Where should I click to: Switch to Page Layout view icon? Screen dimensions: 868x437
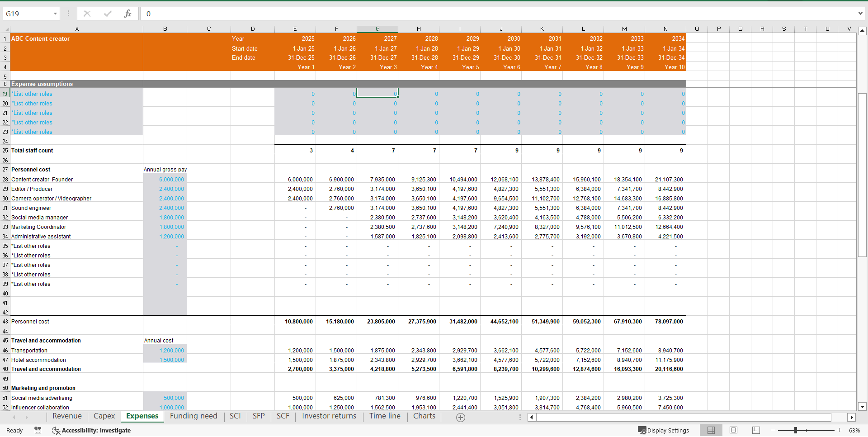pyautogui.click(x=734, y=430)
